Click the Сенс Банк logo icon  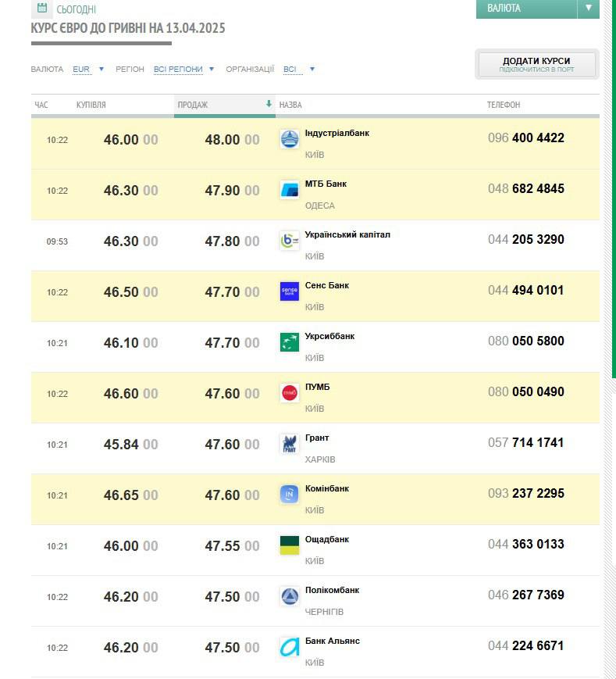click(290, 291)
